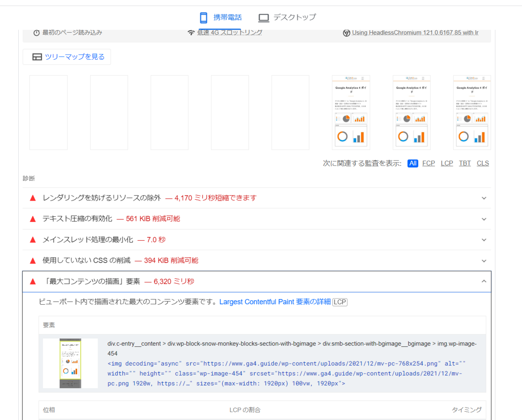Screen dimensions: 522x420
Task: Click the 4G throttling signal icon
Action: click(191, 33)
